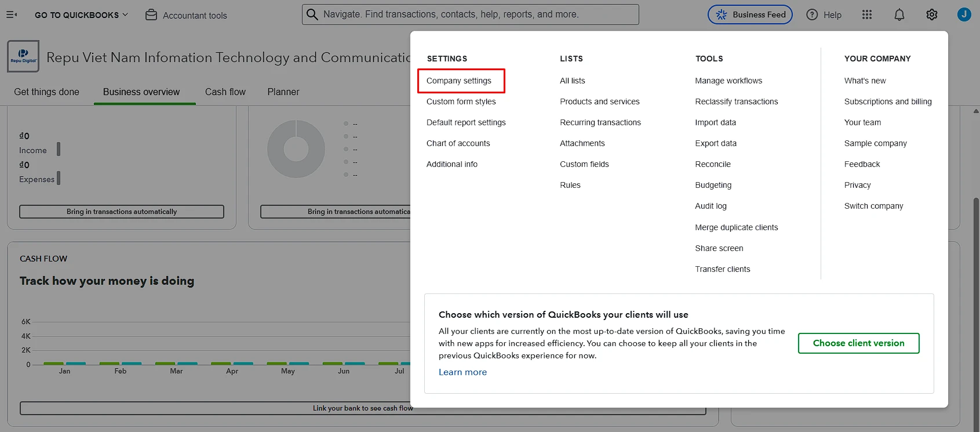Open Business Feed
The image size is (980, 432).
750,15
